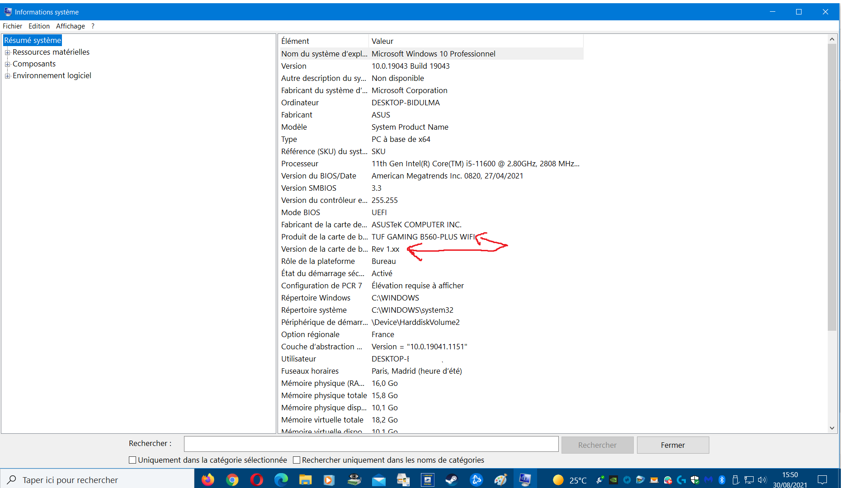The height and width of the screenshot is (488, 868).
Task: Click the Fermer button
Action: [x=673, y=445]
